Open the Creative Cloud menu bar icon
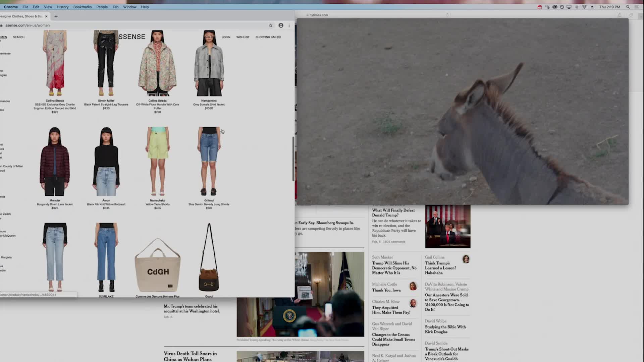Viewport: 644px width, 362px height. pos(554,7)
